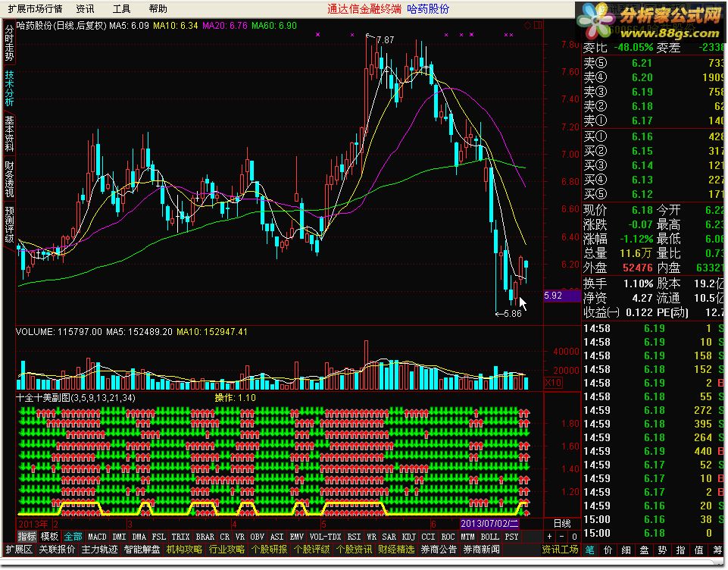Choose the MACD indicator
The width and height of the screenshot is (728, 570).
[x=97, y=537]
